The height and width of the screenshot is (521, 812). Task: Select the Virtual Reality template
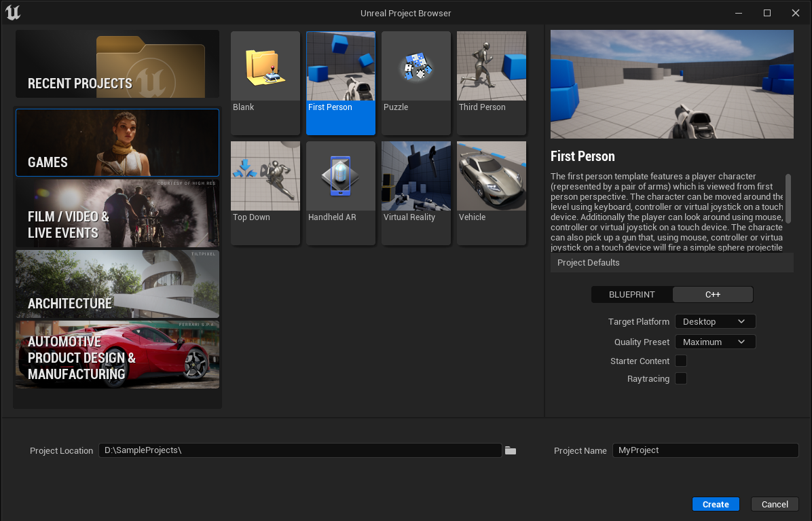416,177
